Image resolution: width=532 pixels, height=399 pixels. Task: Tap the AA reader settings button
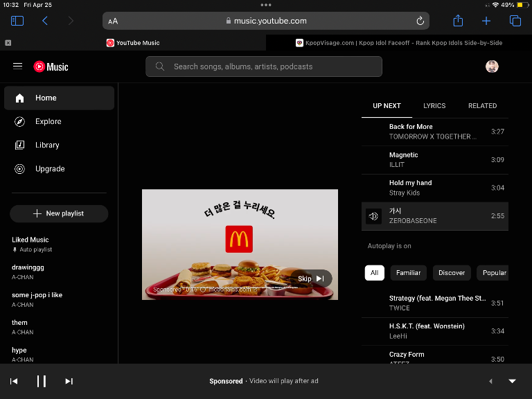(x=113, y=21)
